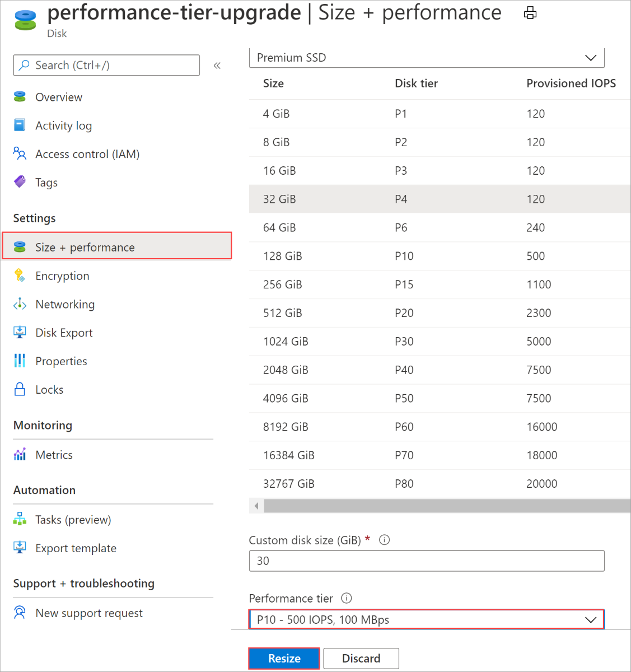Select Export template under Automation
The height and width of the screenshot is (672, 631).
[76, 548]
